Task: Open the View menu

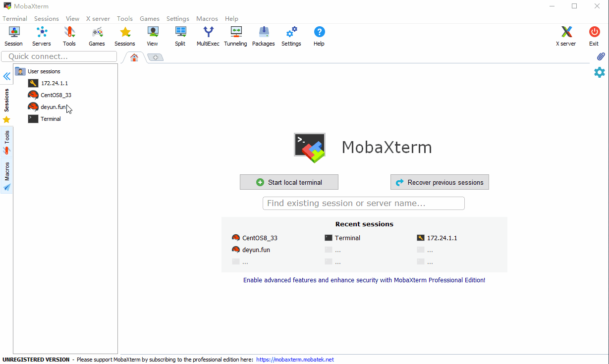Action: [72, 19]
